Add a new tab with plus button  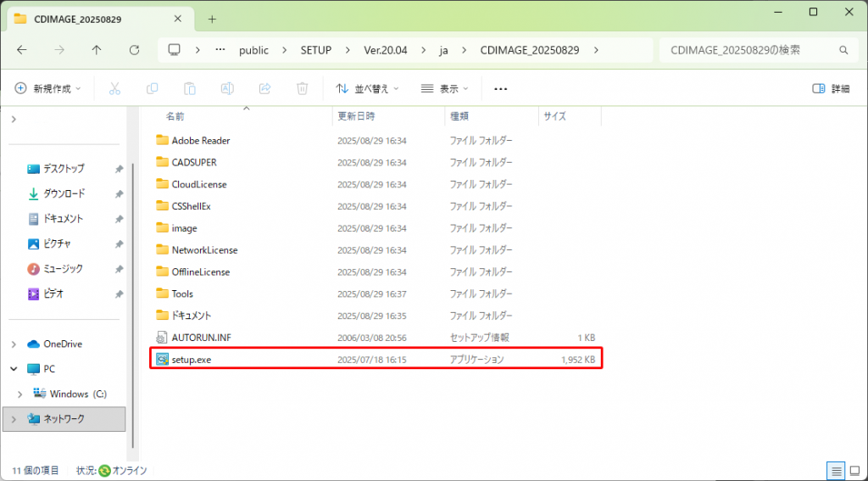pyautogui.click(x=212, y=19)
